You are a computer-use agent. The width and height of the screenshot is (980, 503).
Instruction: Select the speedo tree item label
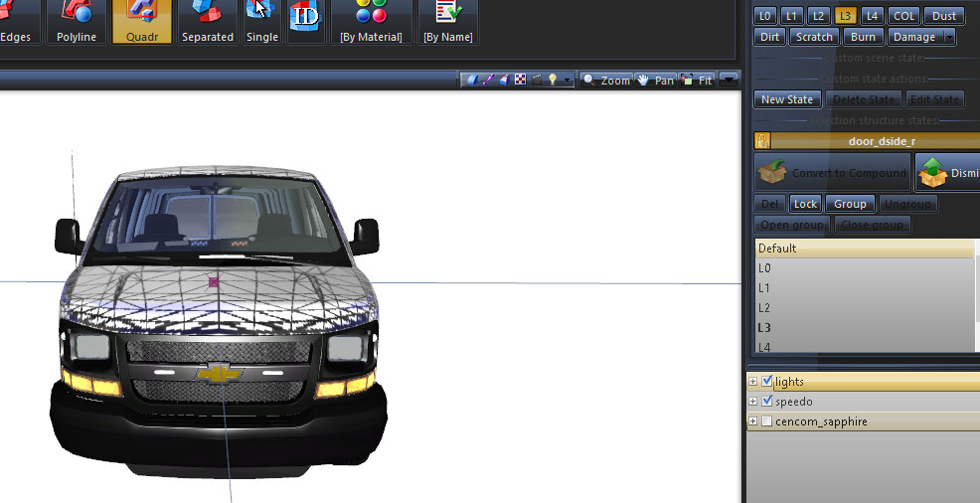(794, 402)
